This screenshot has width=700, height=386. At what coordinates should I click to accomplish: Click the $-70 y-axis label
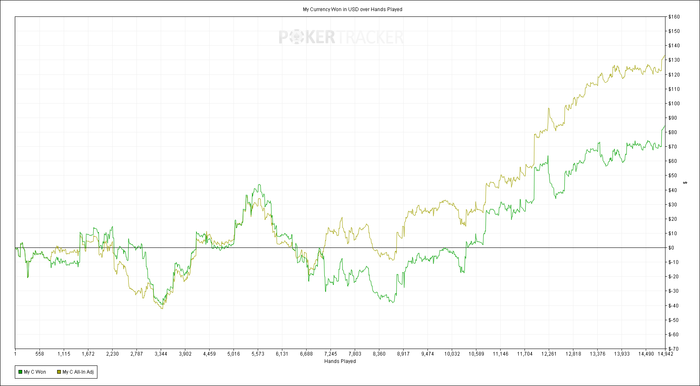pos(673,349)
